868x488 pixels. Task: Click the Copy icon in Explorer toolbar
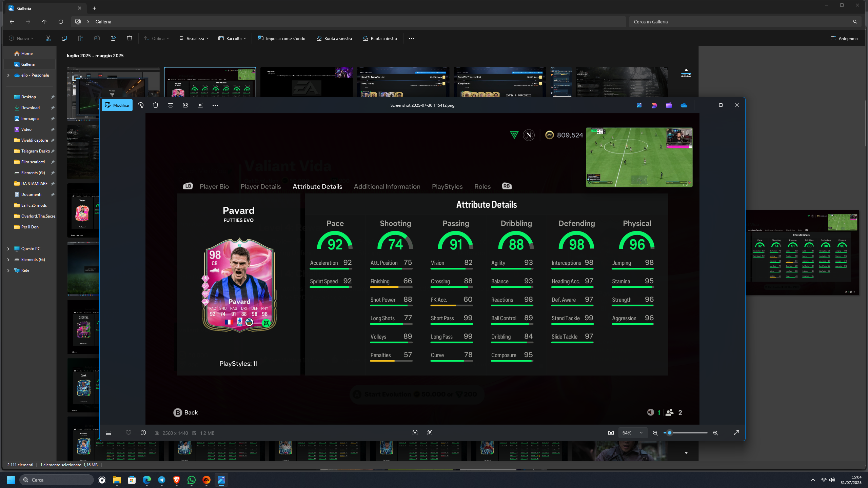pyautogui.click(x=64, y=39)
